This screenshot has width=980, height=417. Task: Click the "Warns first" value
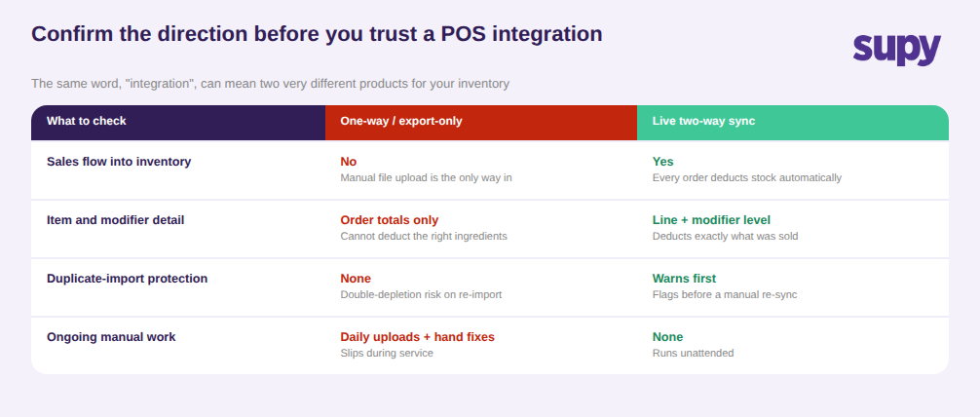coord(685,279)
